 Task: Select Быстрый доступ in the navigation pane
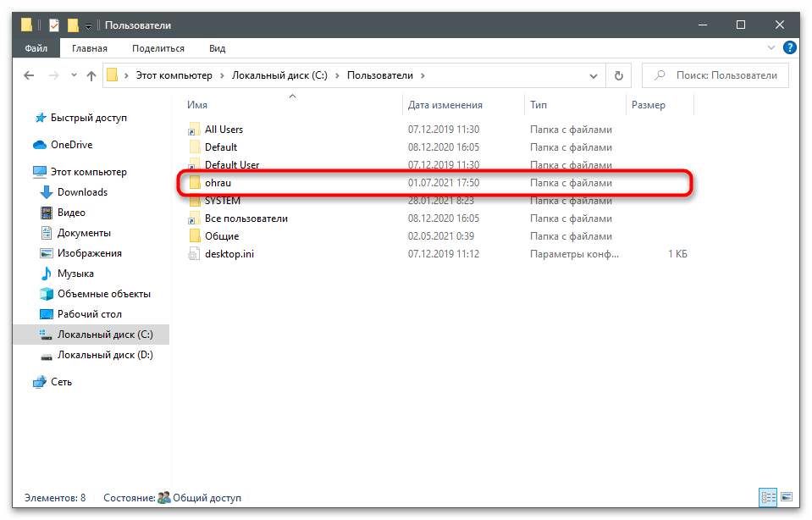pyautogui.click(x=89, y=118)
